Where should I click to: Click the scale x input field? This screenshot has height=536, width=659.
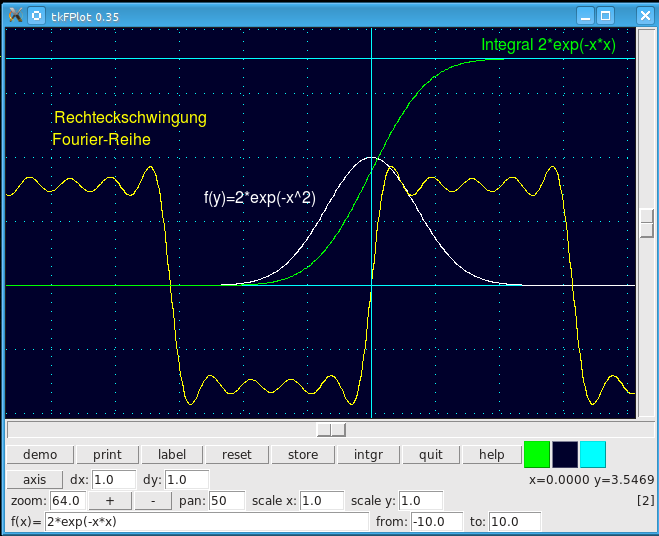(322, 501)
